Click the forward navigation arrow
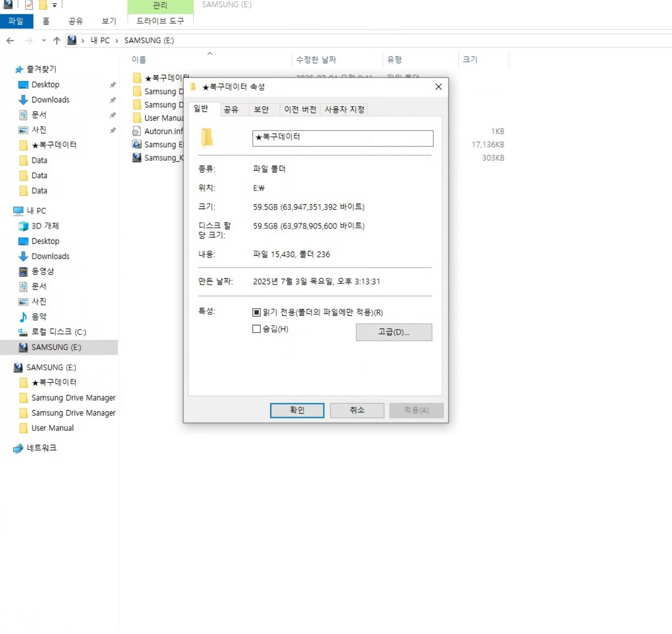The width and height of the screenshot is (672, 634). click(29, 40)
